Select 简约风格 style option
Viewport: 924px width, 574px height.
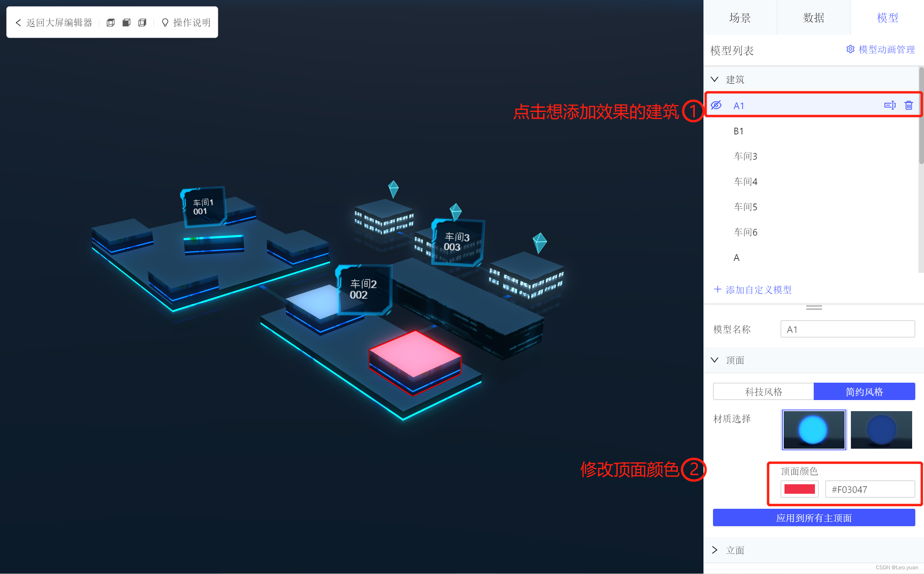(864, 391)
